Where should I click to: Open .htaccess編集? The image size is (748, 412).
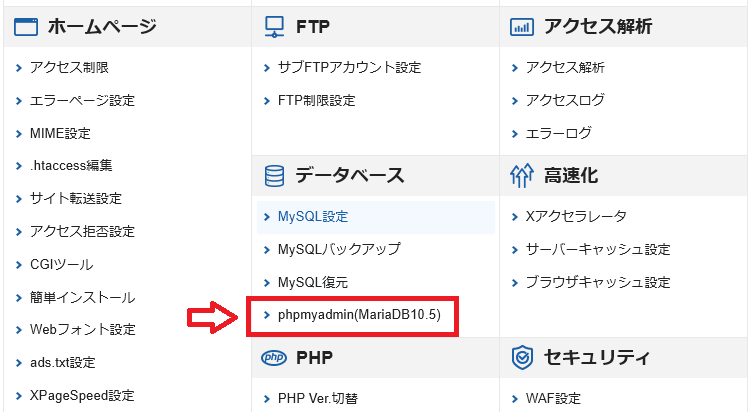[71, 165]
